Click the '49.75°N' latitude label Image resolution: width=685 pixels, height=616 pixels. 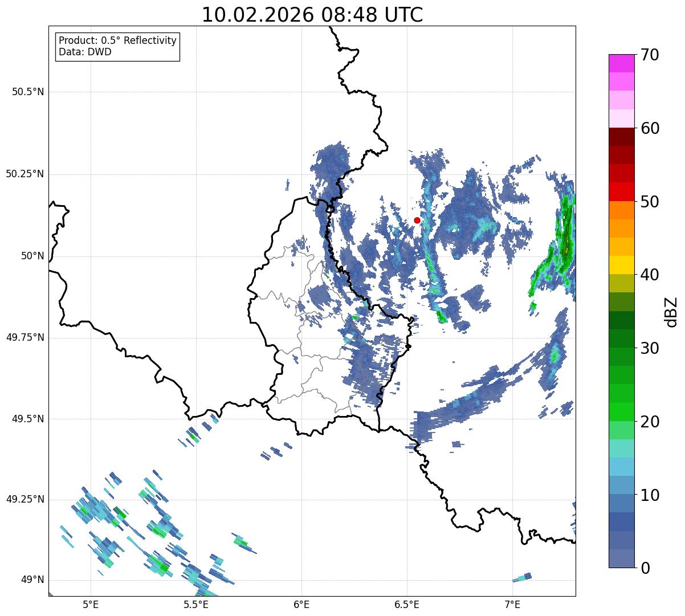(x=25, y=337)
